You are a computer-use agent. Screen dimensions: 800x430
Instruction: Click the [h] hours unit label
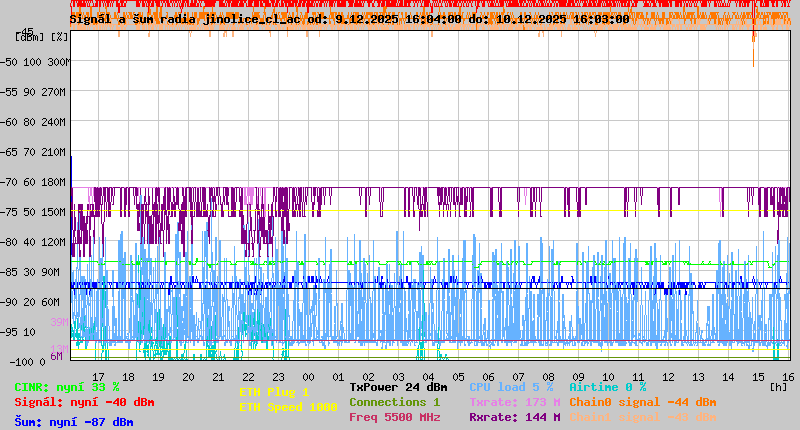coord(778,387)
